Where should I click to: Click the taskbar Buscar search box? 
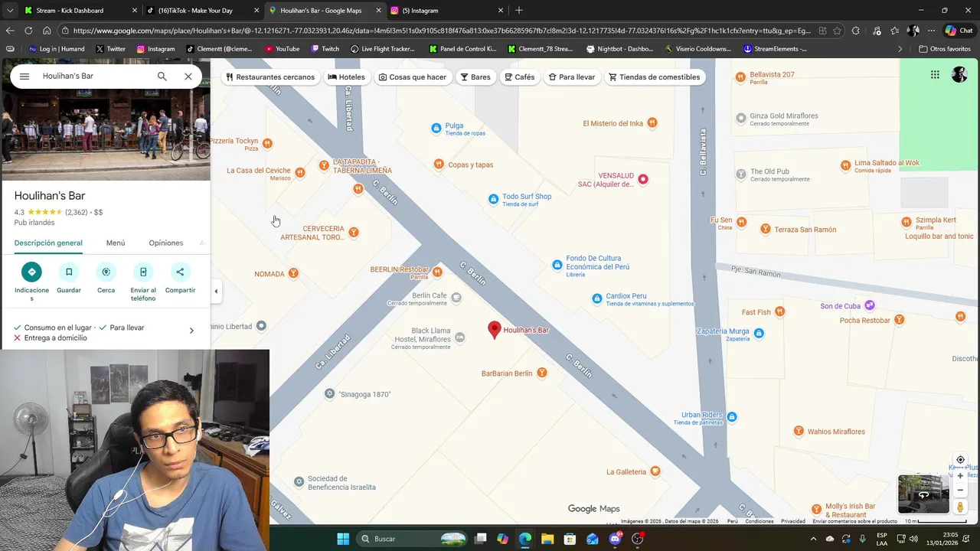(413, 539)
